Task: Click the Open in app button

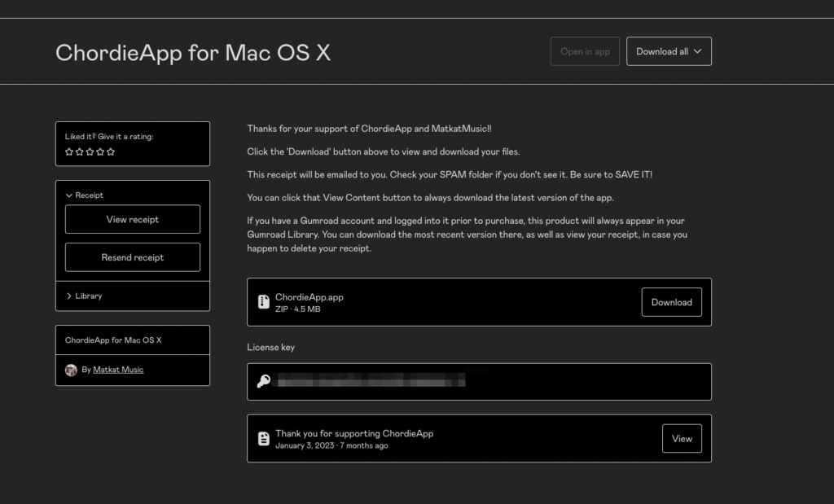Action: (585, 51)
